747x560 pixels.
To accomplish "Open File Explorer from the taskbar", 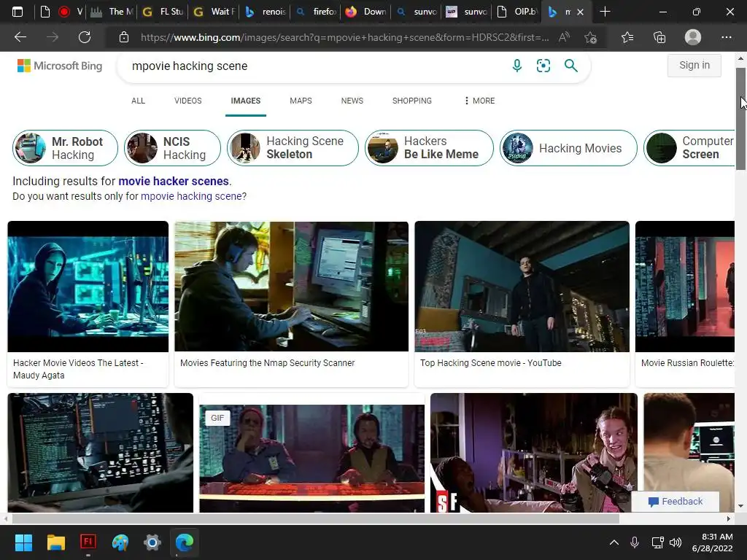I will (x=55, y=542).
